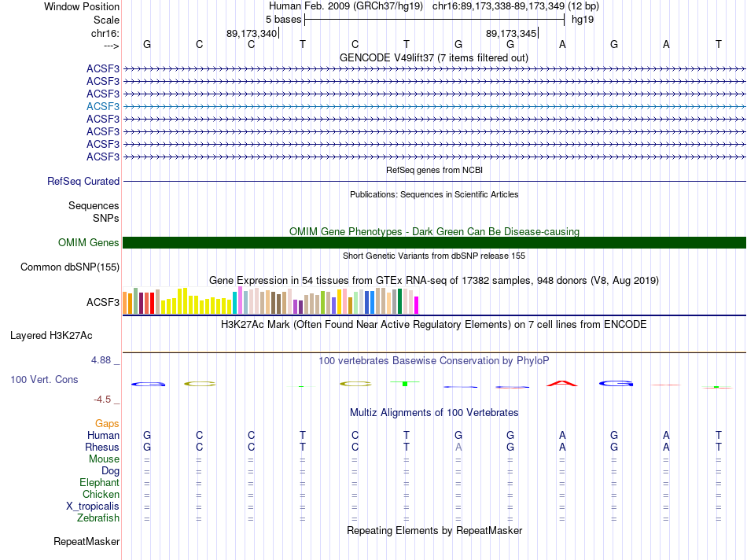Click the Rhesus species label
747x560 pixels.
click(102, 447)
